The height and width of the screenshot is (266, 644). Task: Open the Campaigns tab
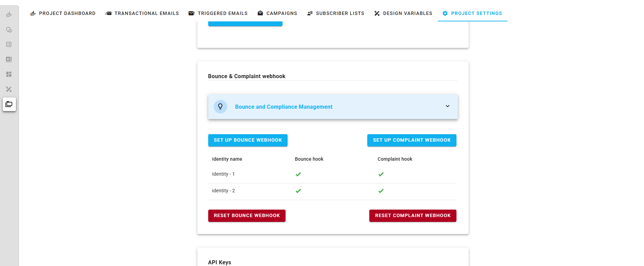277,13
